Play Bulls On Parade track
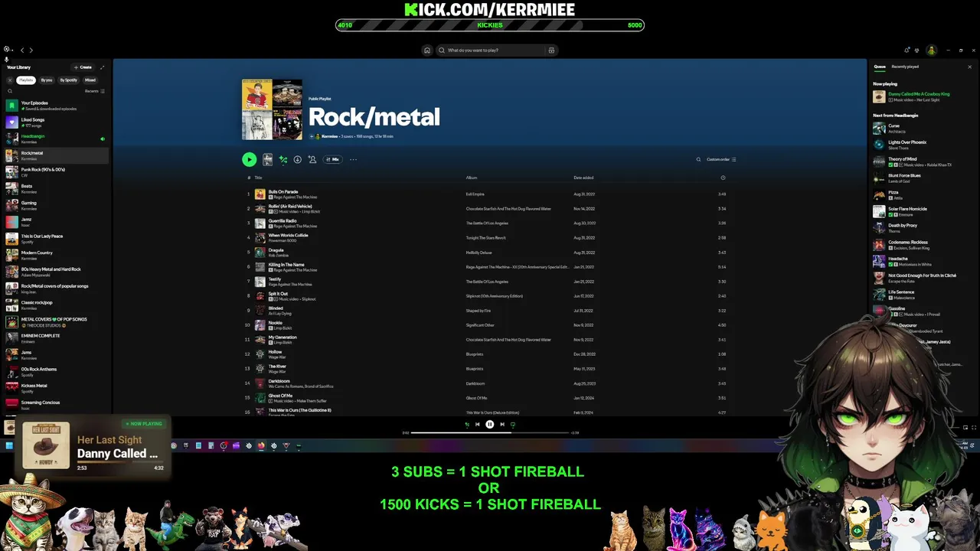The width and height of the screenshot is (980, 551). pos(490,194)
